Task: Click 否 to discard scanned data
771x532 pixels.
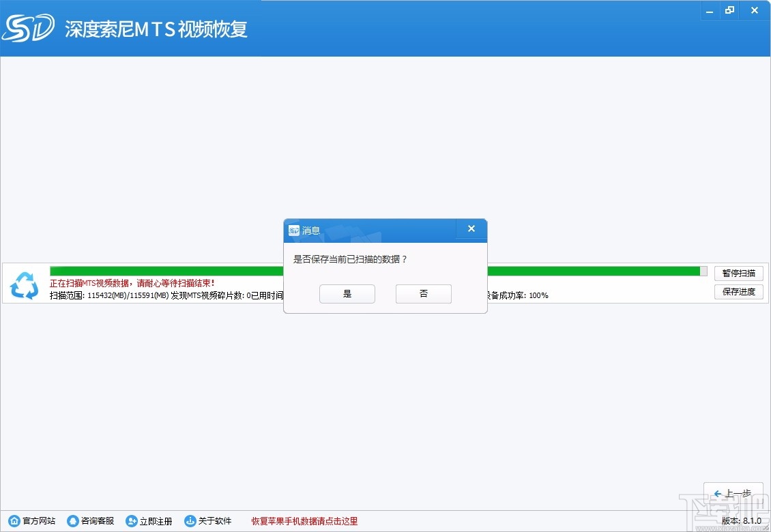Action: pos(423,293)
